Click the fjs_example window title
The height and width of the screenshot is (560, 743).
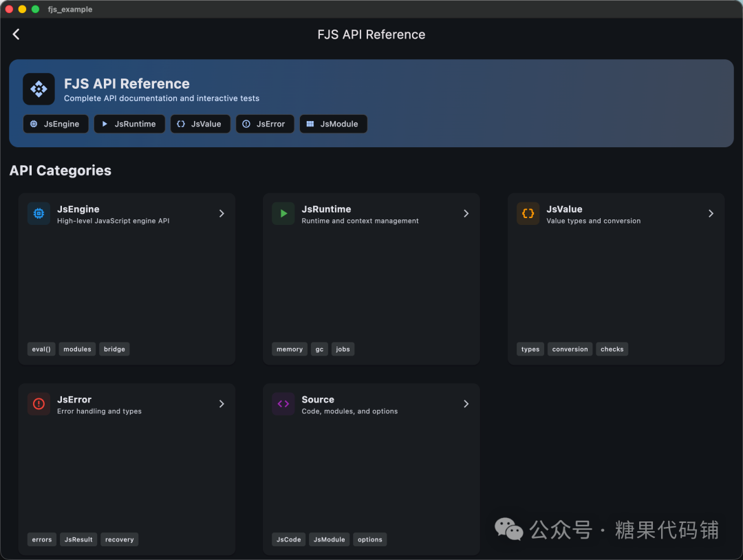click(70, 9)
